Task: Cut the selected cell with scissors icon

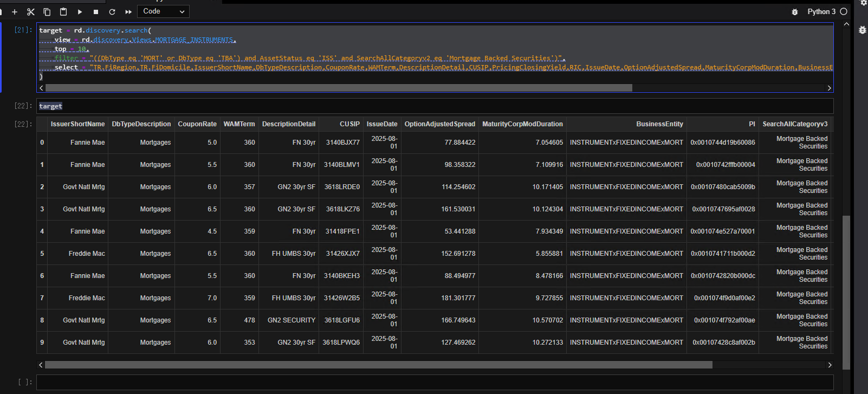Action: tap(31, 11)
